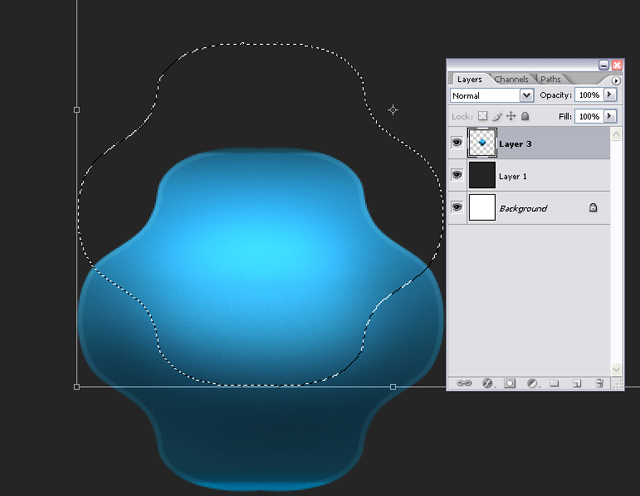
Task: Click the layers list scroll up arrow
Action: click(x=616, y=134)
